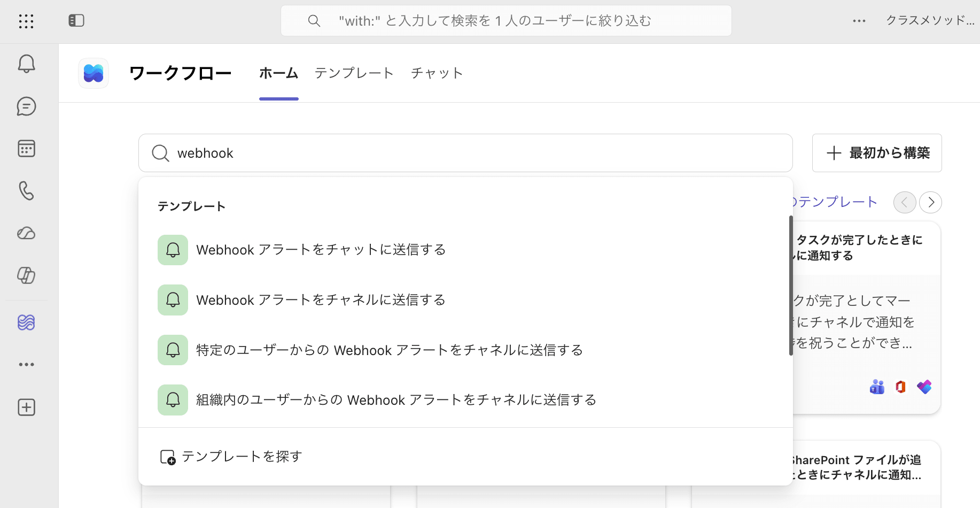Go to previous templates with left chevron
The width and height of the screenshot is (980, 508).
[905, 202]
